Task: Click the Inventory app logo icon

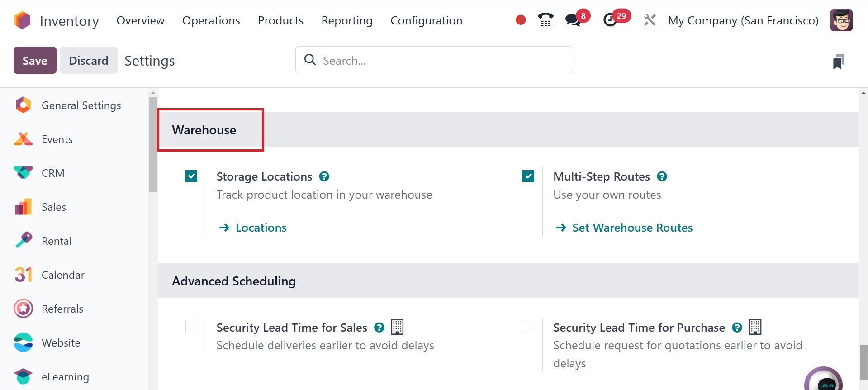Action: click(x=22, y=20)
